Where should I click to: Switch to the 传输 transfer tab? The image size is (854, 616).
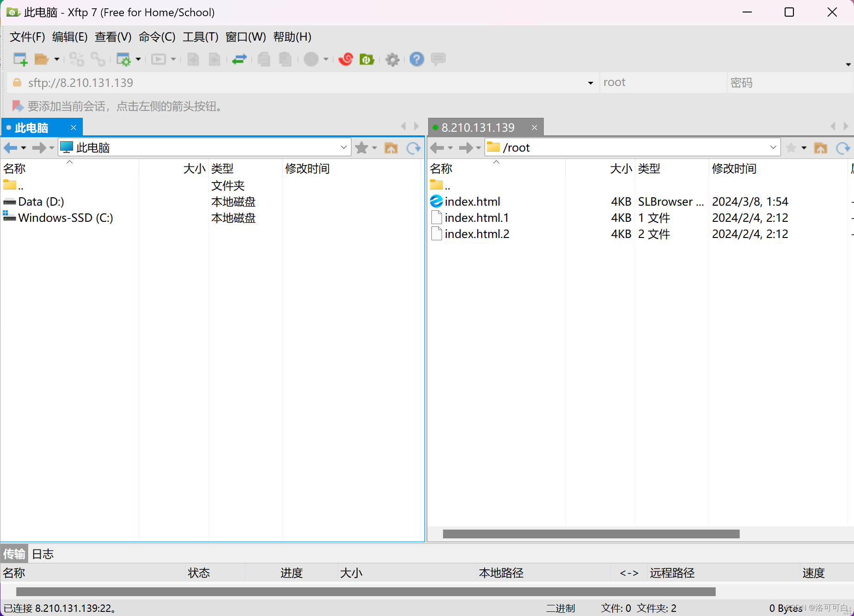[14, 554]
